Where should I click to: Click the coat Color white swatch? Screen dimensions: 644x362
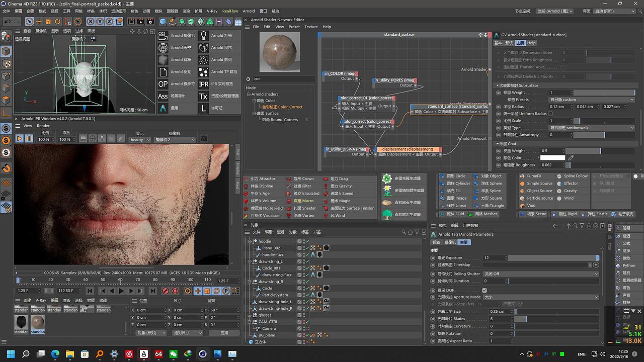pos(553,158)
